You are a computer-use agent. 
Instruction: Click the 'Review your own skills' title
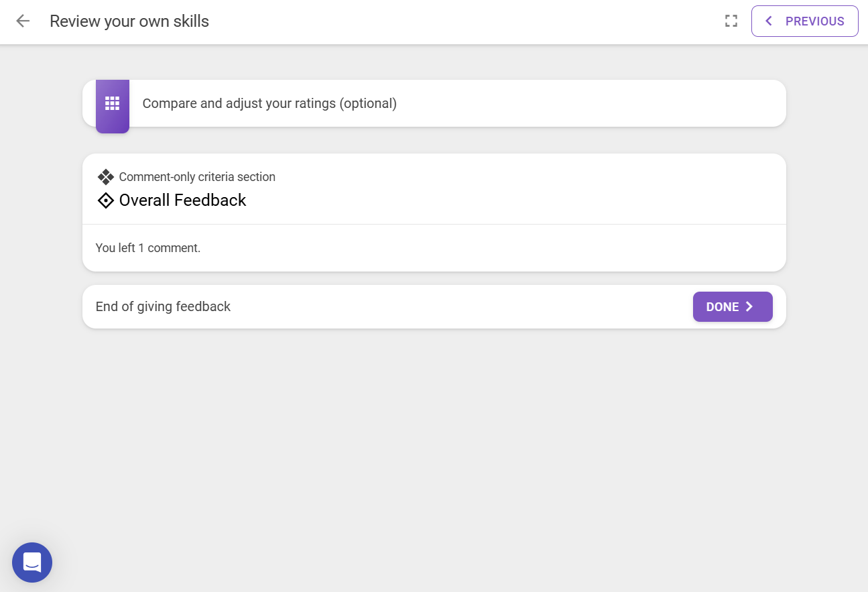click(x=129, y=21)
